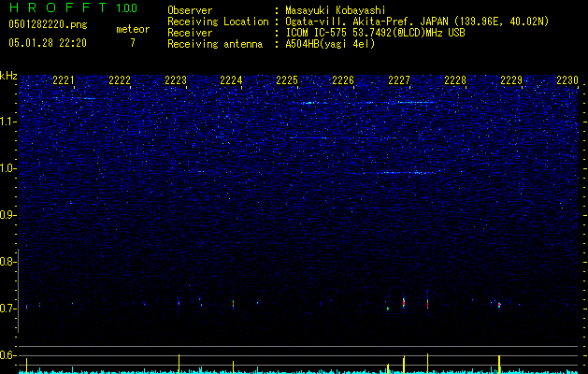Click the 2230 time axis label

[x=567, y=80]
